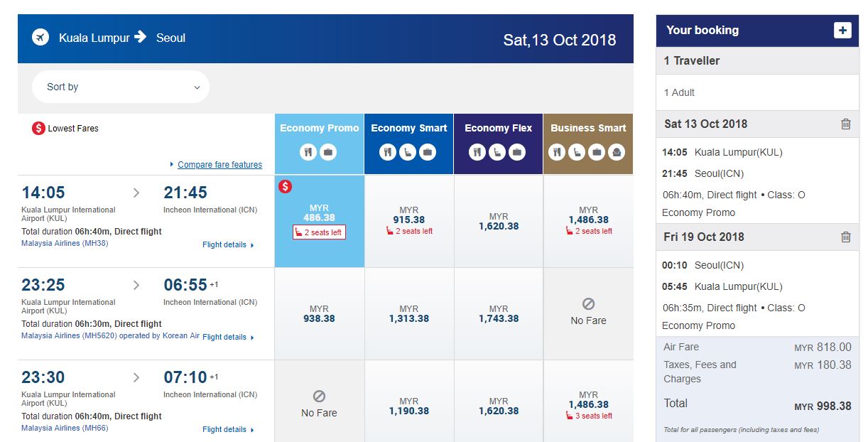Click the lounge icon under Business Smart
The width and height of the screenshot is (868, 442).
tap(617, 151)
